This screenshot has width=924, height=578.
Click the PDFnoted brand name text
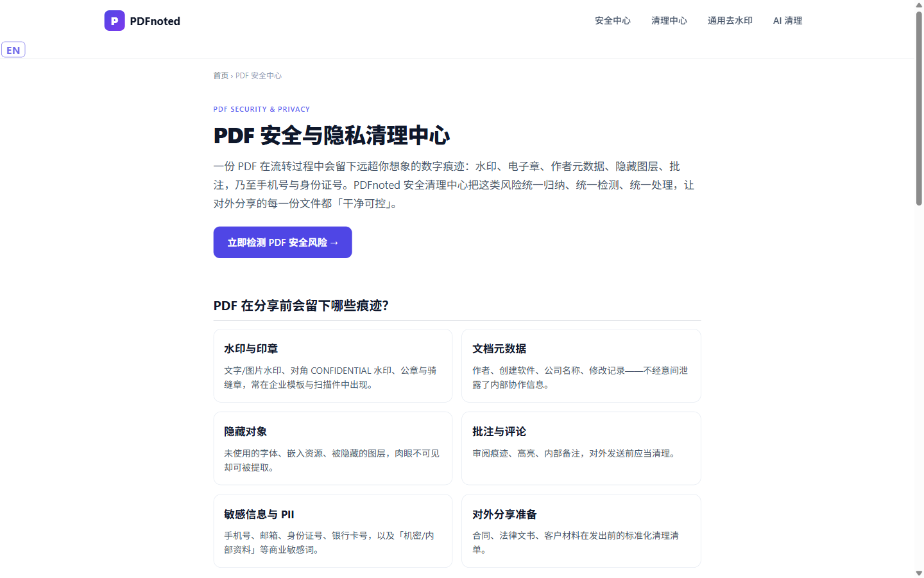(155, 21)
